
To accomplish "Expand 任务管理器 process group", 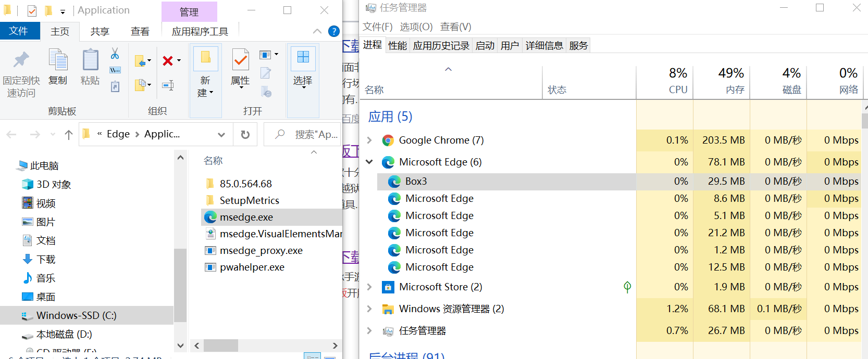I will [x=369, y=330].
